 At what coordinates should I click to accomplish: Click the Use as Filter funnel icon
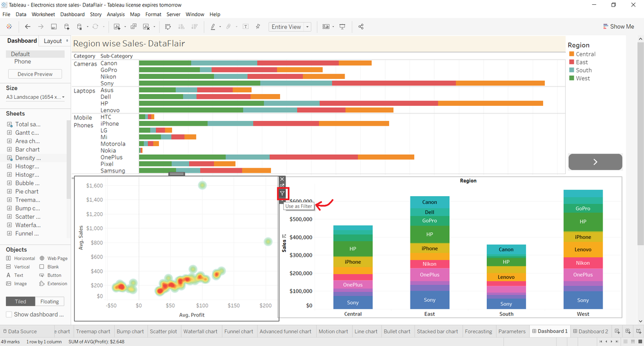tap(282, 194)
